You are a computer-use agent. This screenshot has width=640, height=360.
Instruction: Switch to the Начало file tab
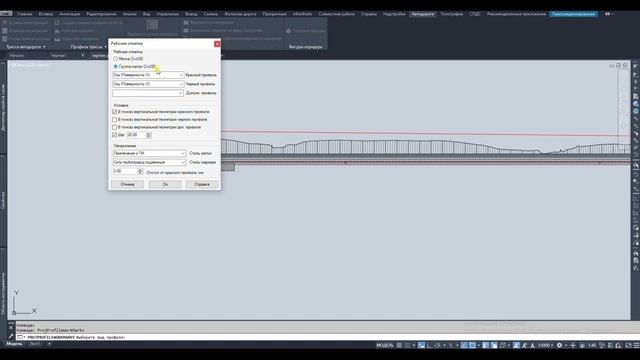(x=17, y=56)
